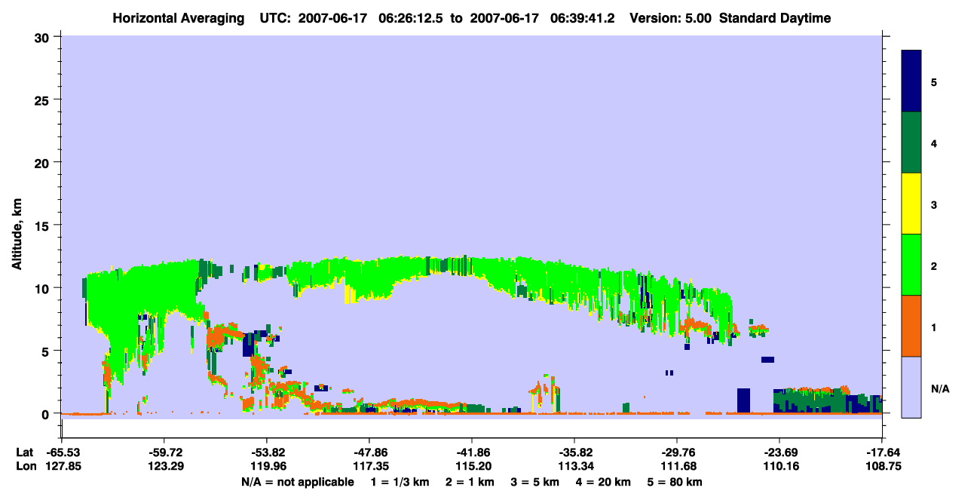Viewport: 980px width, 503px height.
Task: Click longitude value 108.75
Action: click(x=882, y=467)
